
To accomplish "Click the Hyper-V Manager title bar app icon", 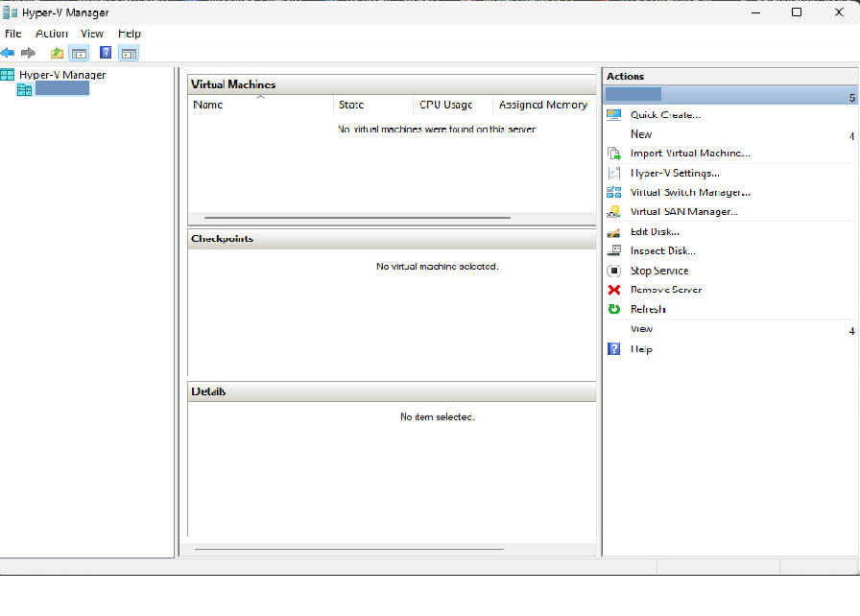I will click(10, 12).
